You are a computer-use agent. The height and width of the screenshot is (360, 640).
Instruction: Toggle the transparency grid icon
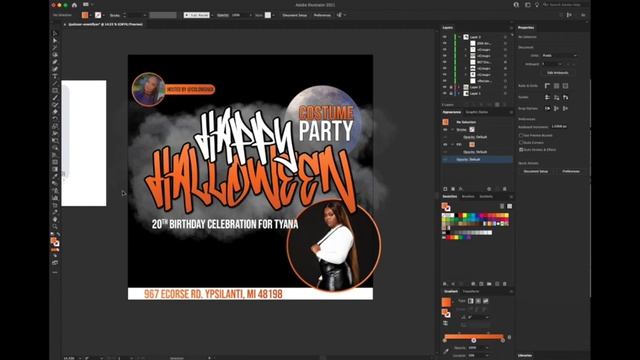pyautogui.click(x=565, y=86)
